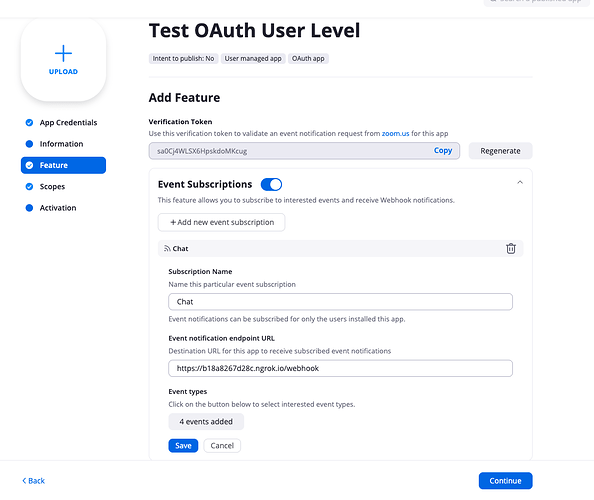Viewport: 594px width, 500px height.
Task: Expand the Chat subscription header row
Action: click(340, 248)
